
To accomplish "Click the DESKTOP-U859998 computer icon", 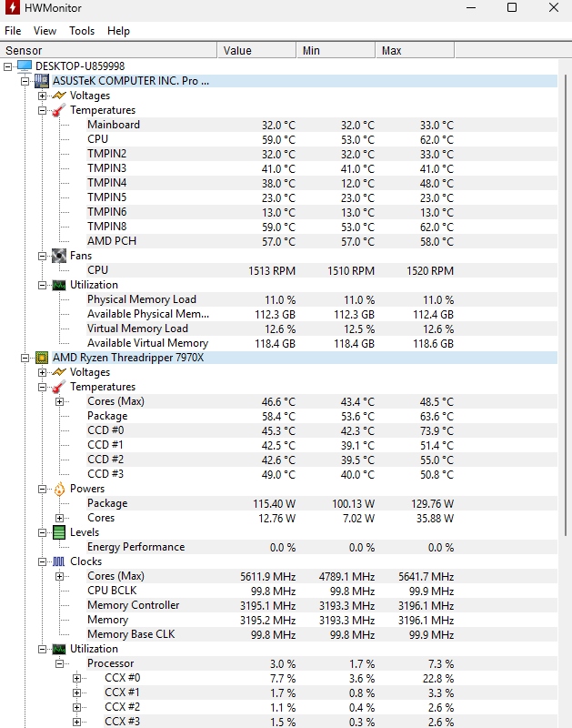I will 24,66.
